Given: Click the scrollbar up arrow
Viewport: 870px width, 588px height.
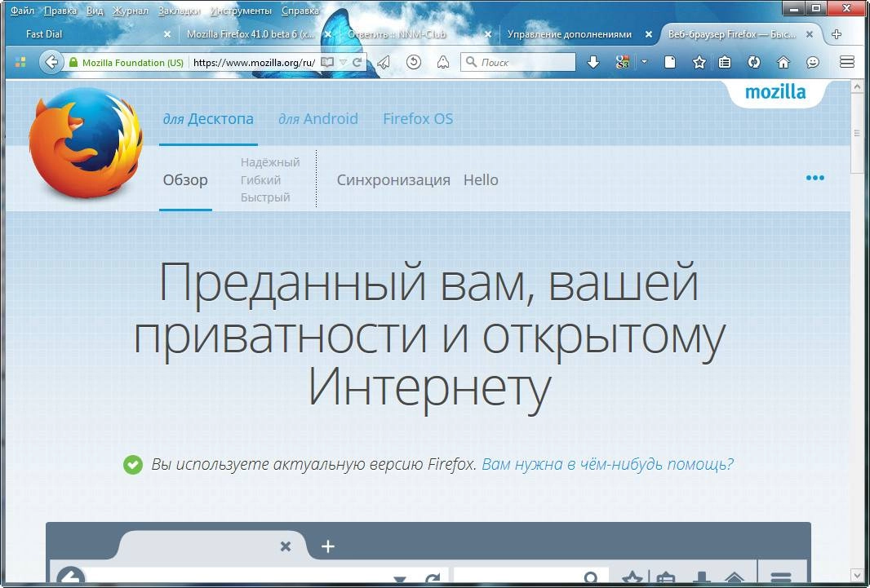Looking at the screenshot, I should point(857,87).
